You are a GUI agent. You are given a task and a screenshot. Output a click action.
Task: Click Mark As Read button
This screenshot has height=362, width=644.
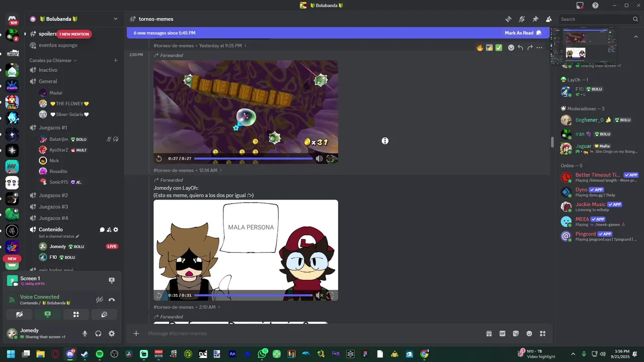[523, 33]
